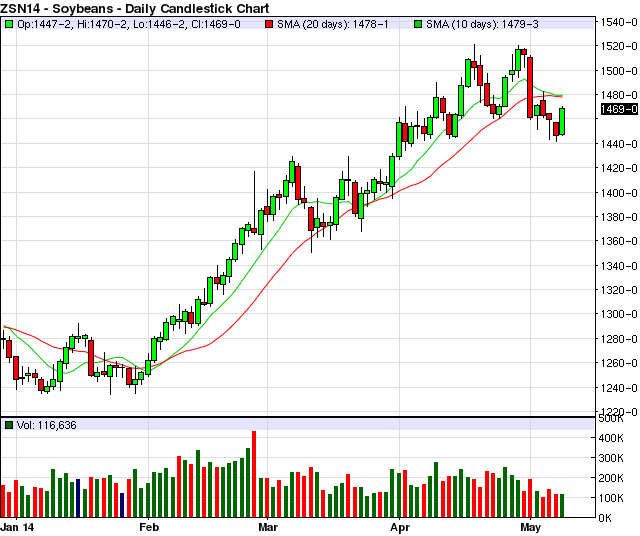
Task: Click the 300K volume axis label
Action: [611, 458]
